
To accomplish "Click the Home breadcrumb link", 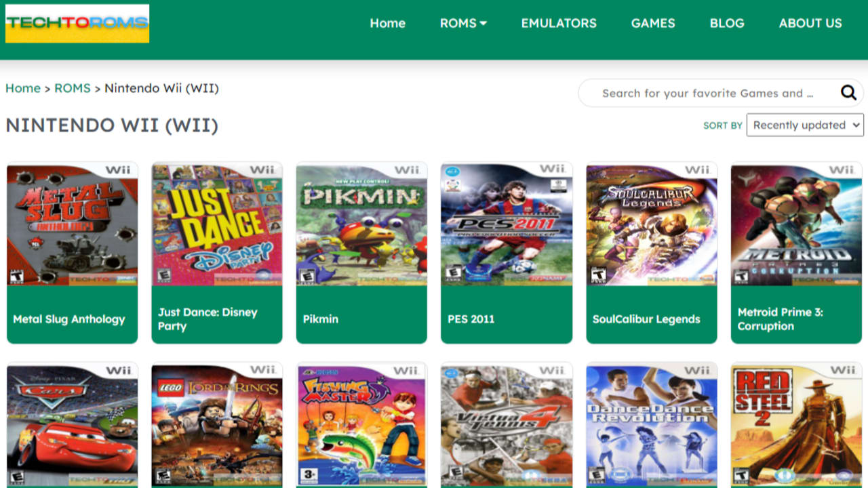I will tap(23, 88).
